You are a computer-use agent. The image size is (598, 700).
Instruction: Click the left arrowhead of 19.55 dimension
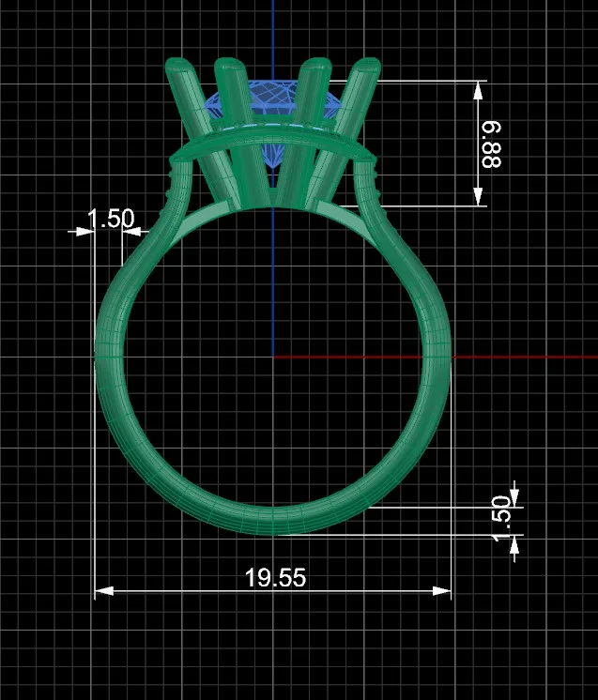click(104, 591)
